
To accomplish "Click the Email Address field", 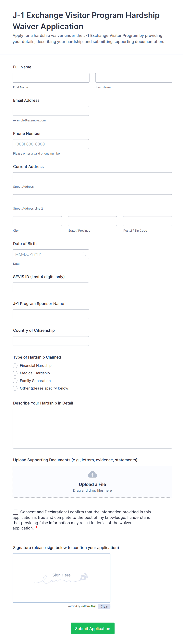I will pyautogui.click(x=51, y=111).
